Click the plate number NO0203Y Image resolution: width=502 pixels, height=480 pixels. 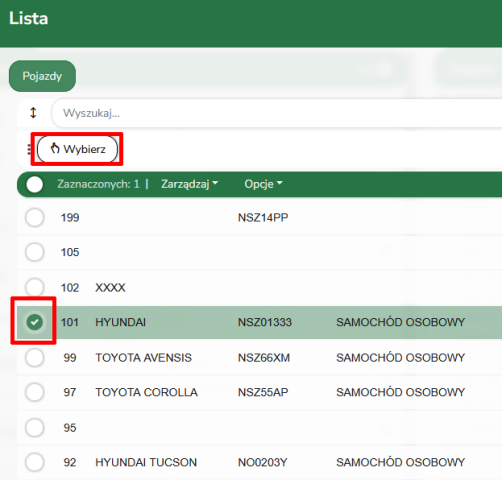pyautogui.click(x=262, y=462)
